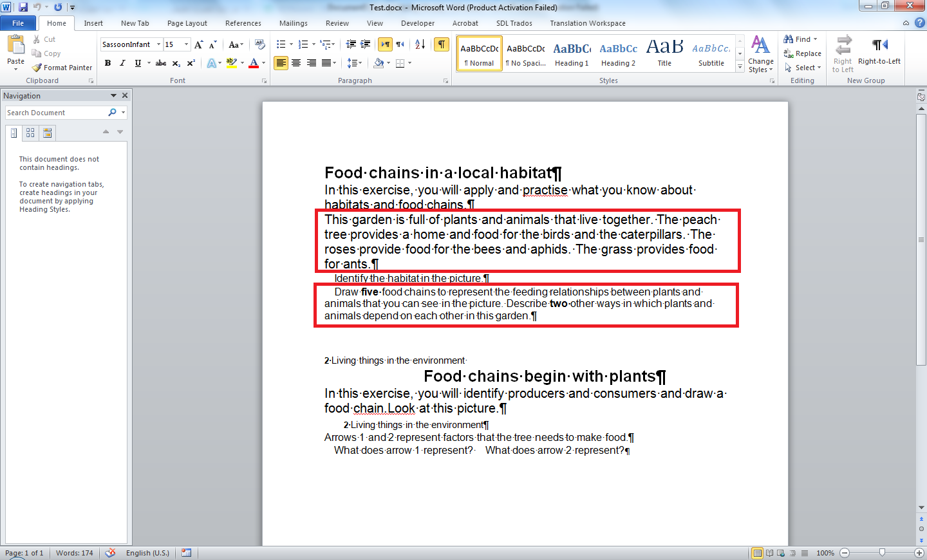Toggle left-to-right text direction

pyautogui.click(x=385, y=44)
